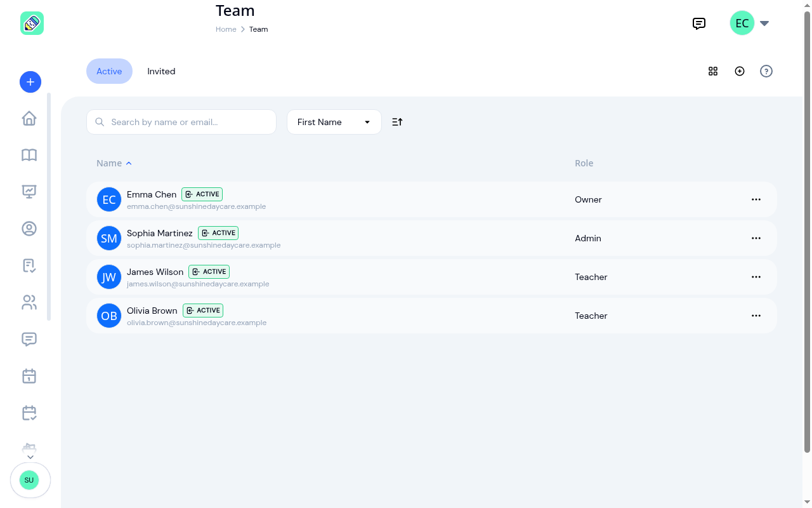Viewport: 812px width, 508px height.
Task: Click Emma Chen's name
Action: pyautogui.click(x=152, y=194)
